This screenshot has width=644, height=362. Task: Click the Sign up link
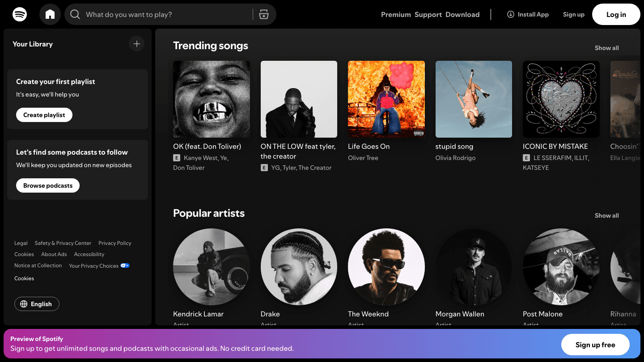(574, 14)
